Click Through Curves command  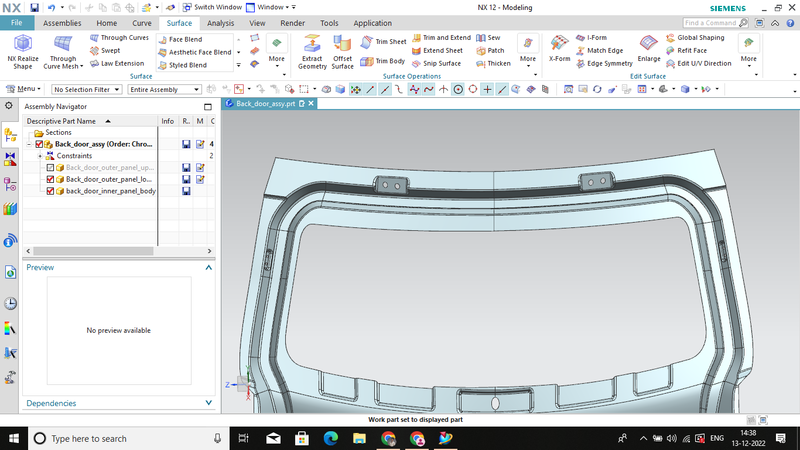tap(119, 38)
